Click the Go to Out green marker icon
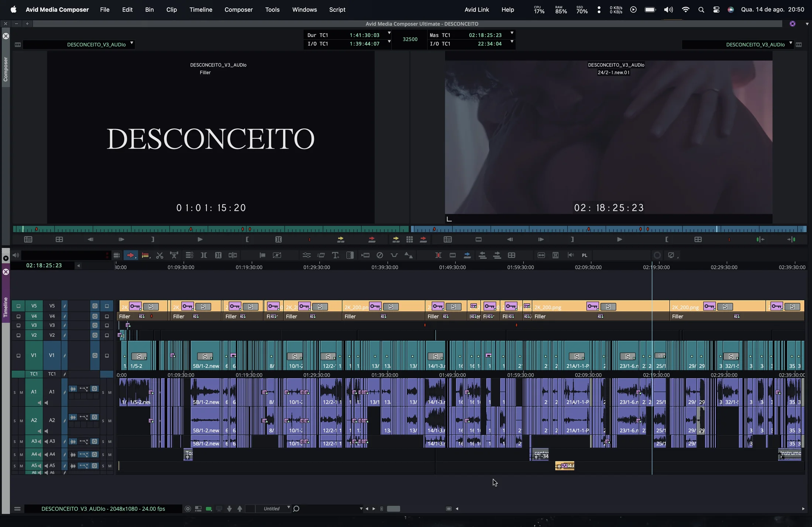Screen dimensions: 812x527 [791, 240]
